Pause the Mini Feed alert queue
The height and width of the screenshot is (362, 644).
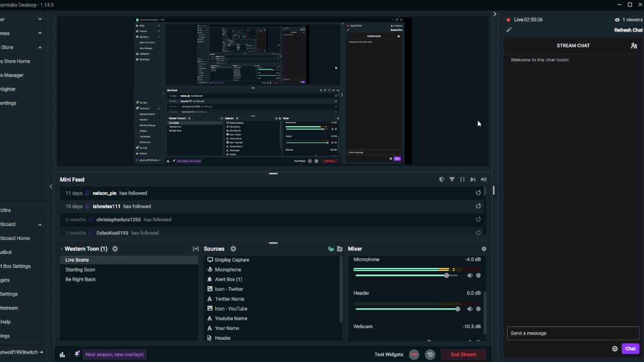click(462, 179)
